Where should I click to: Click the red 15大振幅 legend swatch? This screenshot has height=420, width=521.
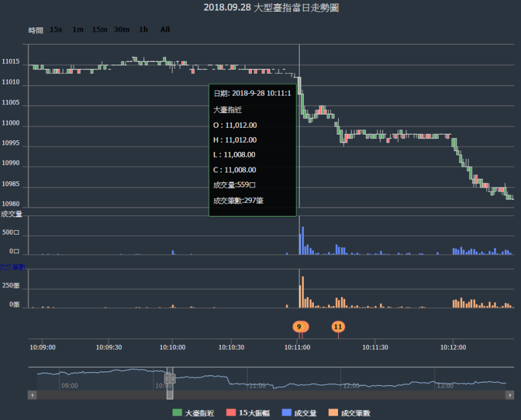click(x=231, y=413)
